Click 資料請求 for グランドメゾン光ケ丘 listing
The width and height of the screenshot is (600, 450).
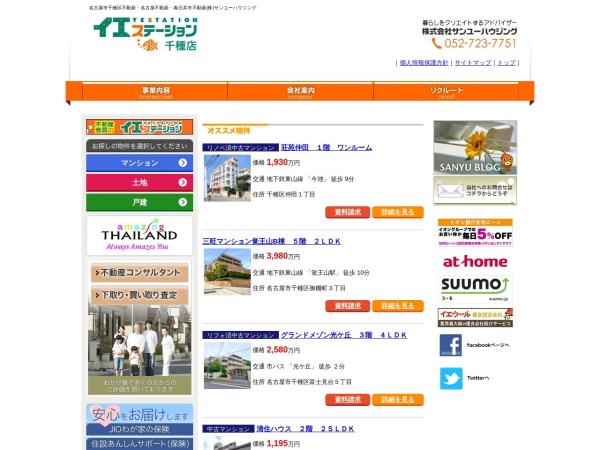[347, 399]
